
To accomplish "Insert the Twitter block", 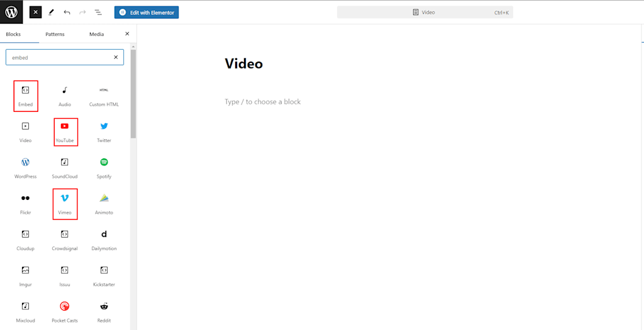I will (x=104, y=132).
